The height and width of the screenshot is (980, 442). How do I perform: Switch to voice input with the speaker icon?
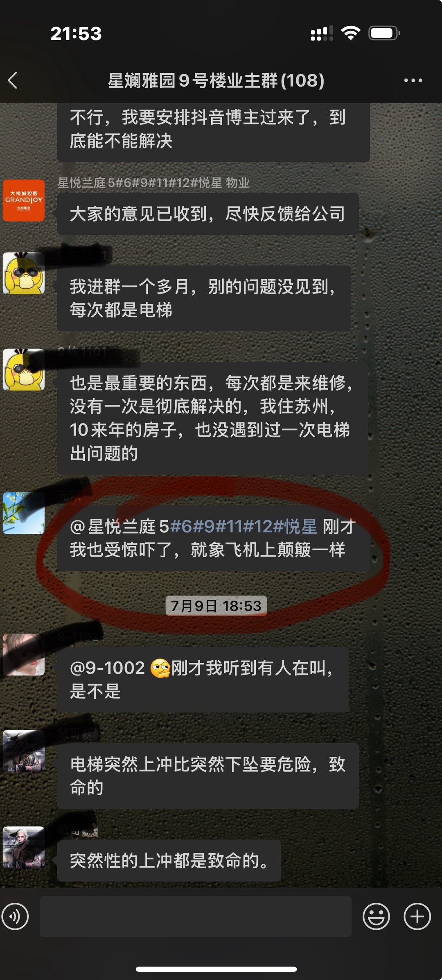pyautogui.click(x=15, y=916)
